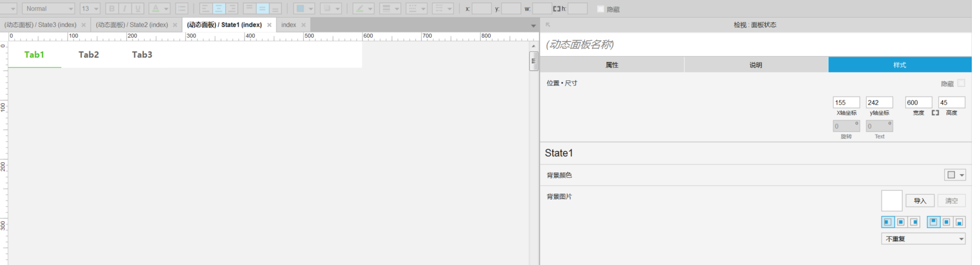Open the 属性 tab in the inspector
The width and height of the screenshot is (980, 265).
pos(612,65)
